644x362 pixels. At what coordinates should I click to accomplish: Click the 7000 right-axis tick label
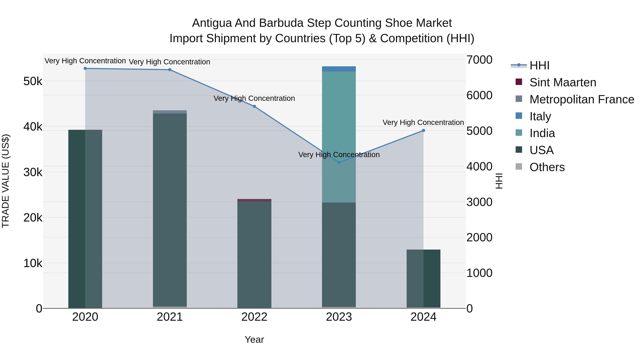pos(479,60)
